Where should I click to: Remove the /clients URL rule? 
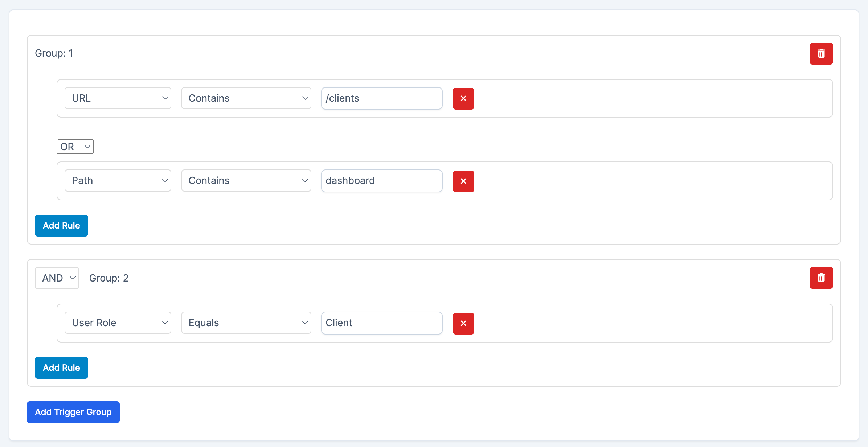(463, 98)
